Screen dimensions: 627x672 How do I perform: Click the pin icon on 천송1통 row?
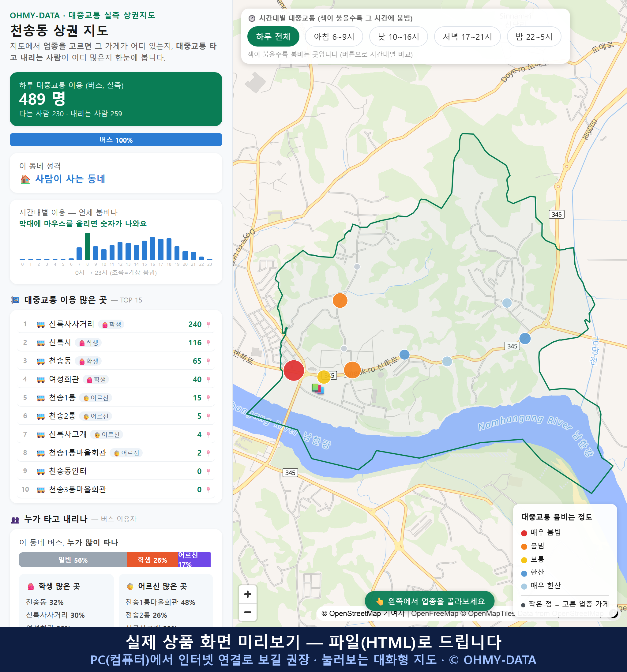pyautogui.click(x=208, y=398)
